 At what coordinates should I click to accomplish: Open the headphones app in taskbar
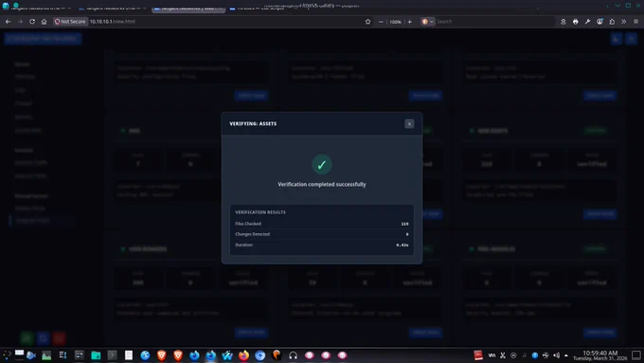293,355
